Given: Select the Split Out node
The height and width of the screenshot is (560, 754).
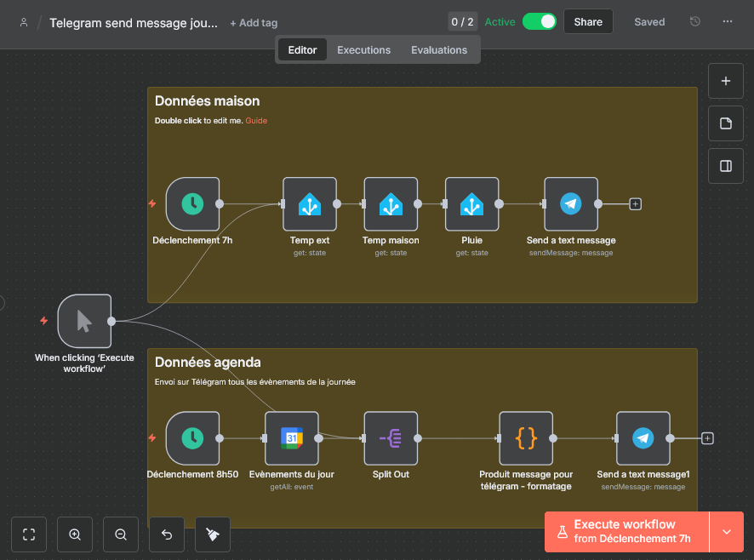Looking at the screenshot, I should (391, 438).
